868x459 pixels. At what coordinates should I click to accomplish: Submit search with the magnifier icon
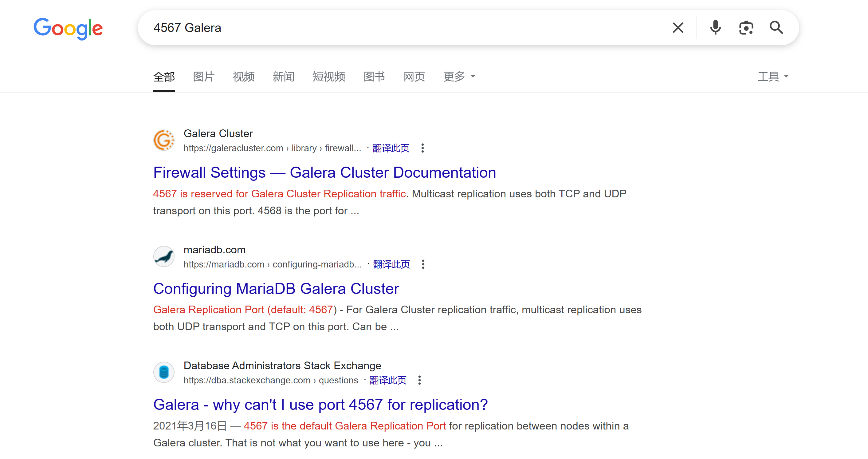776,28
